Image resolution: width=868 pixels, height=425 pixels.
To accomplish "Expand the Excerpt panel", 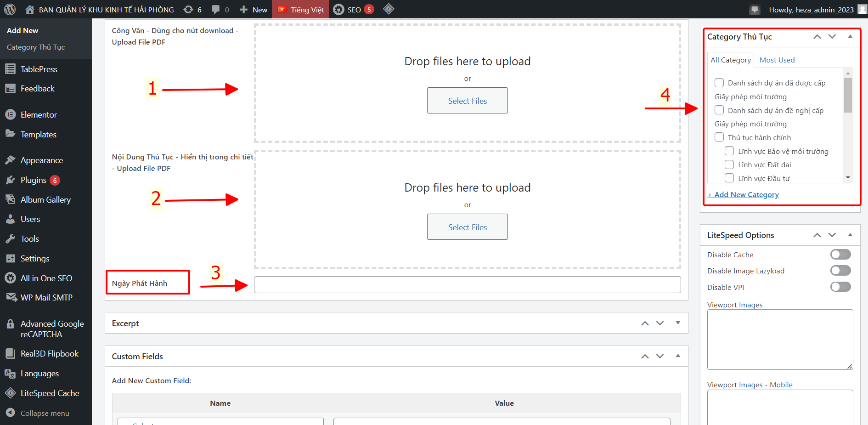I will (678, 323).
